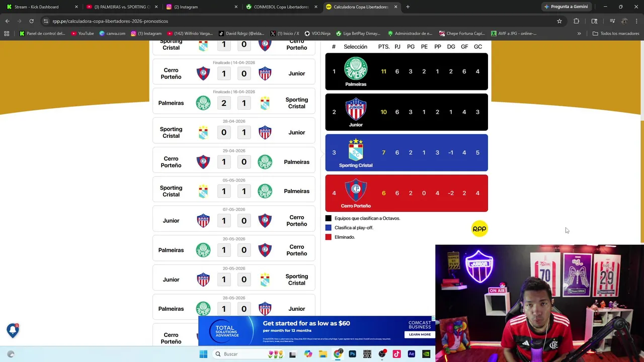
Task: Click the Clasifica al play-off legend
Action: 349,228
